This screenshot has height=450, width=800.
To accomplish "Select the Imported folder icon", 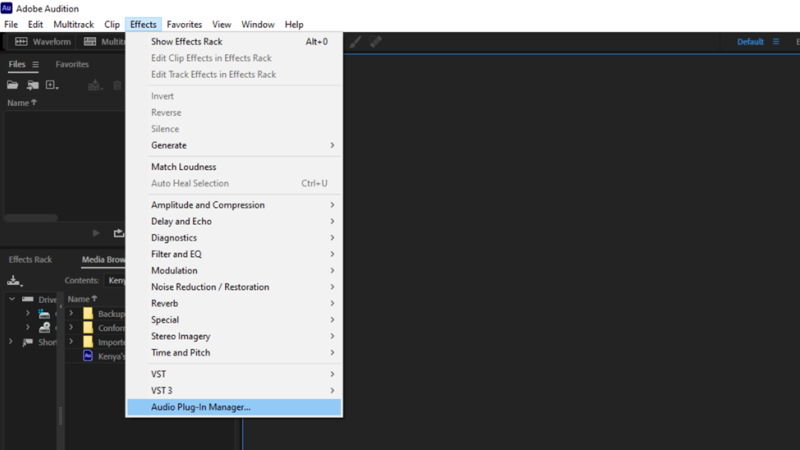I will (x=88, y=342).
